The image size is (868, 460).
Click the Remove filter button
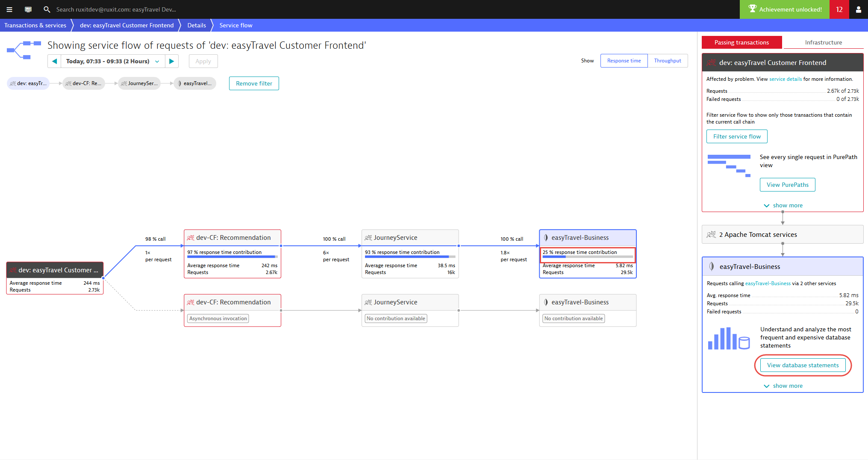tap(254, 83)
